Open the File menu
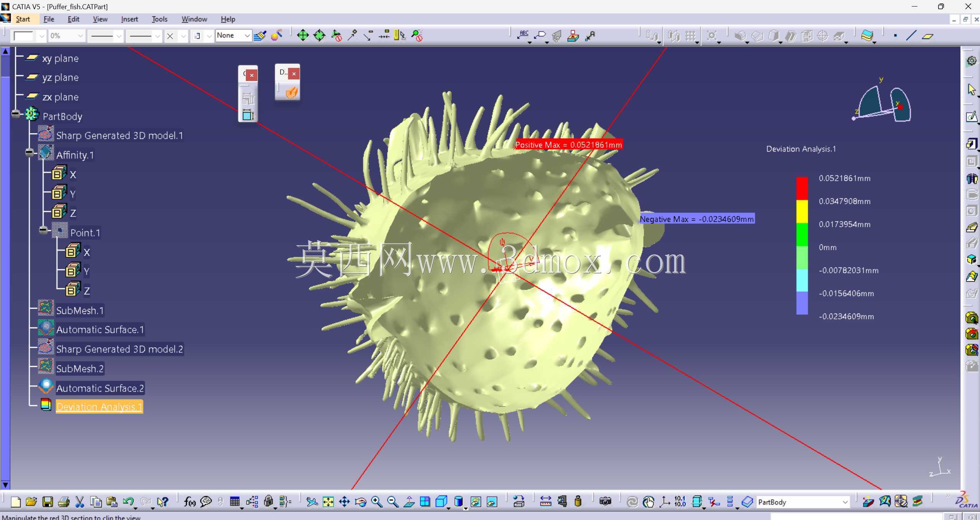980x520 pixels. click(49, 19)
